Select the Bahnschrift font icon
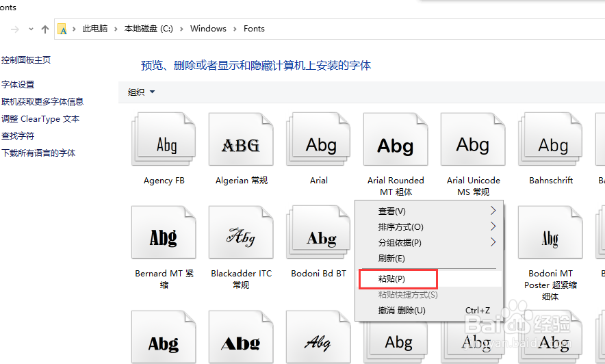This screenshot has height=364, width=605. tap(551, 139)
